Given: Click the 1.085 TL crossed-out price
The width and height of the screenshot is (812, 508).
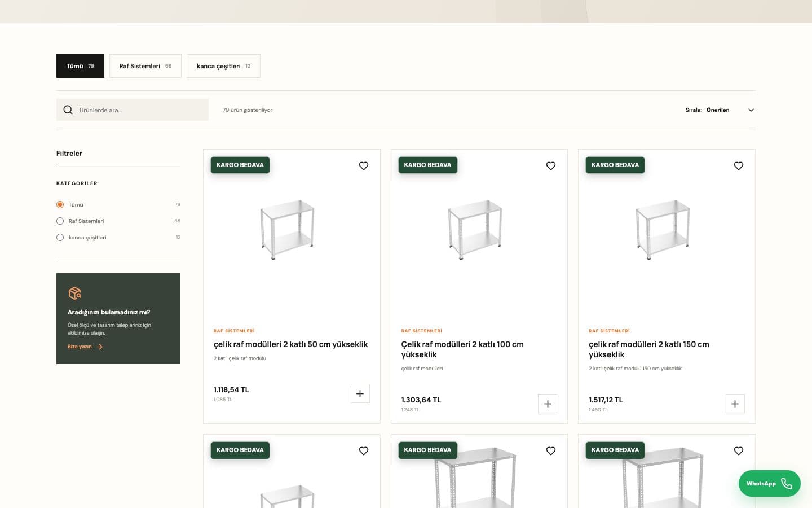Looking at the screenshot, I should 223,400.
